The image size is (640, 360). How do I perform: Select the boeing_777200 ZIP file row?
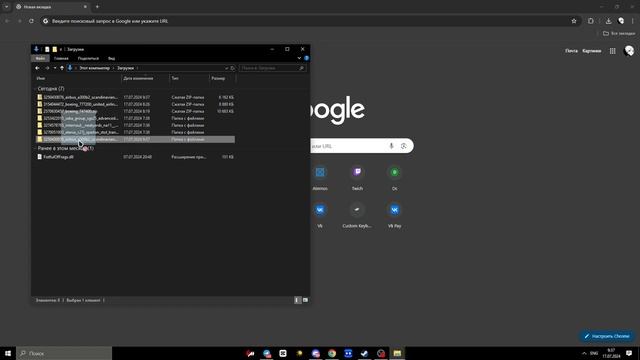point(135,104)
